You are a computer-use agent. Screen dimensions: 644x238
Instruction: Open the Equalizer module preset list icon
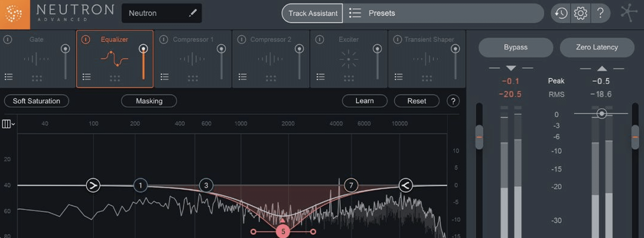(x=87, y=77)
